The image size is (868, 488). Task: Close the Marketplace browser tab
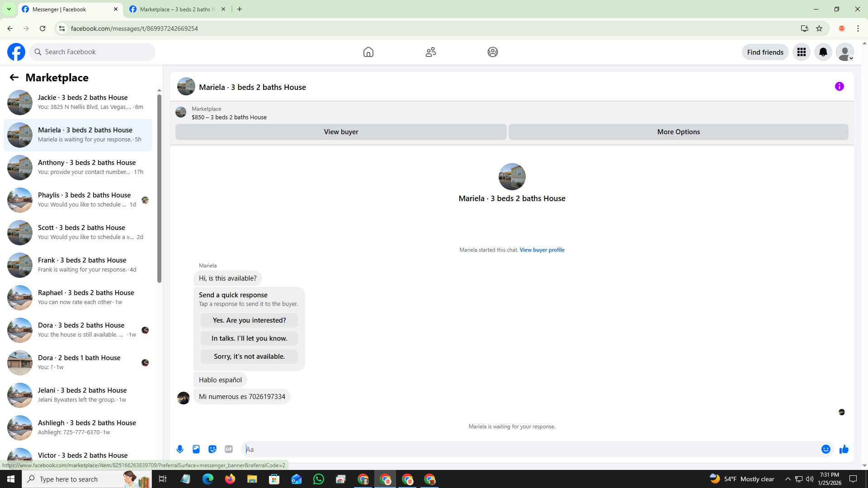pyautogui.click(x=223, y=9)
